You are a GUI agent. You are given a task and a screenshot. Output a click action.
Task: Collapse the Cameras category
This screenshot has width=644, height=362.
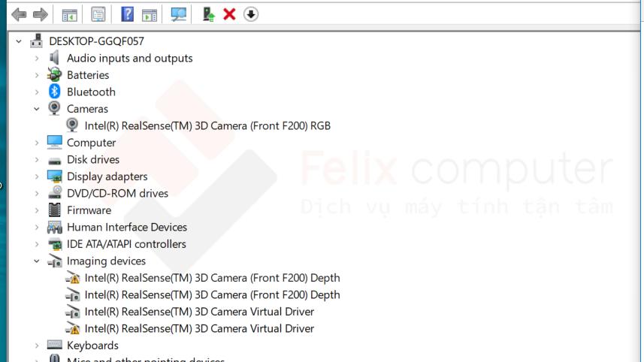tap(36, 109)
